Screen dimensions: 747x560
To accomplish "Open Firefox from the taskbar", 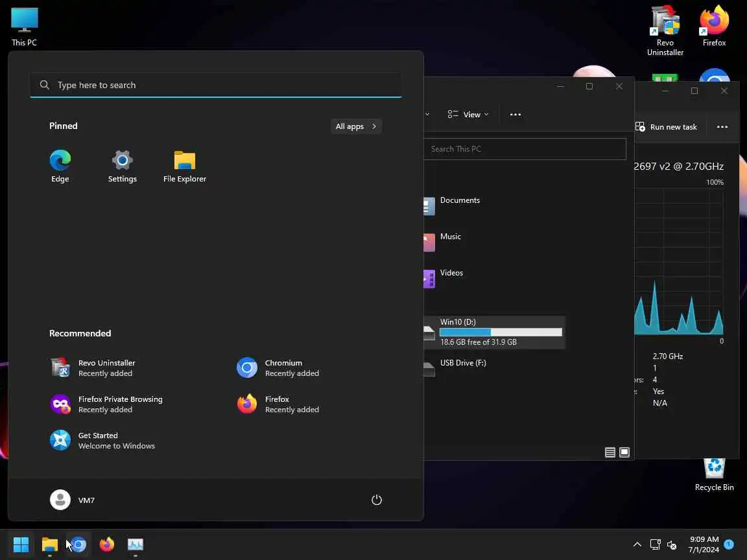I will pos(107,544).
